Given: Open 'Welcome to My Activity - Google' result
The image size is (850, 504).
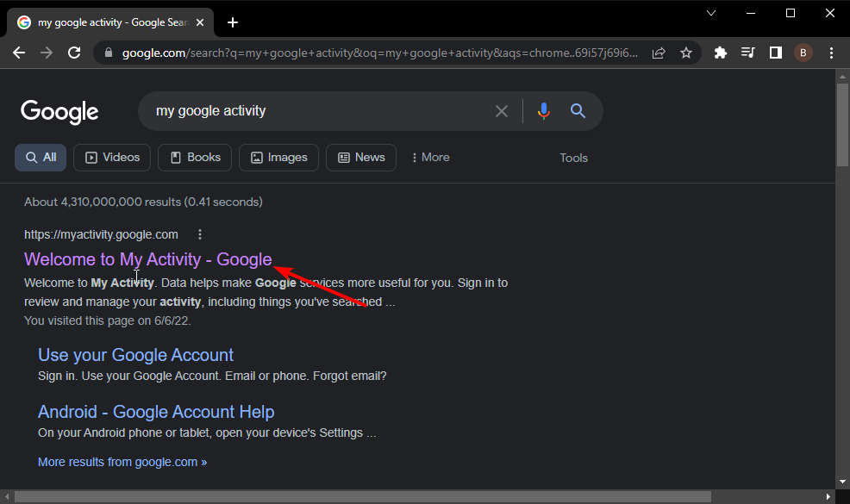Looking at the screenshot, I should (x=148, y=259).
